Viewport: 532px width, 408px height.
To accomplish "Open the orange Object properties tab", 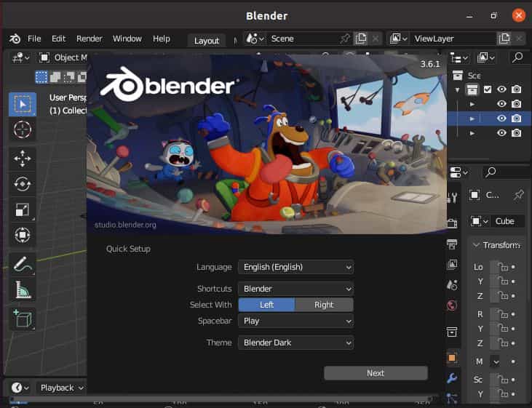I will pyautogui.click(x=452, y=358).
